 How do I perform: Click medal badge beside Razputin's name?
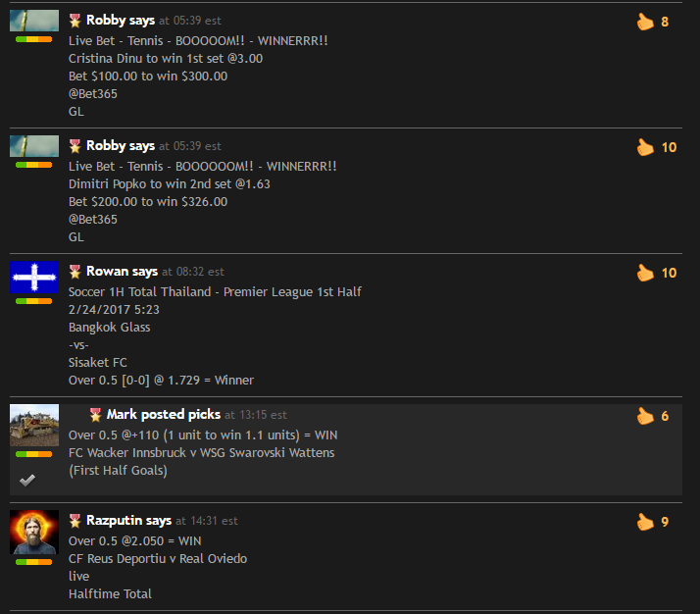coord(75,520)
